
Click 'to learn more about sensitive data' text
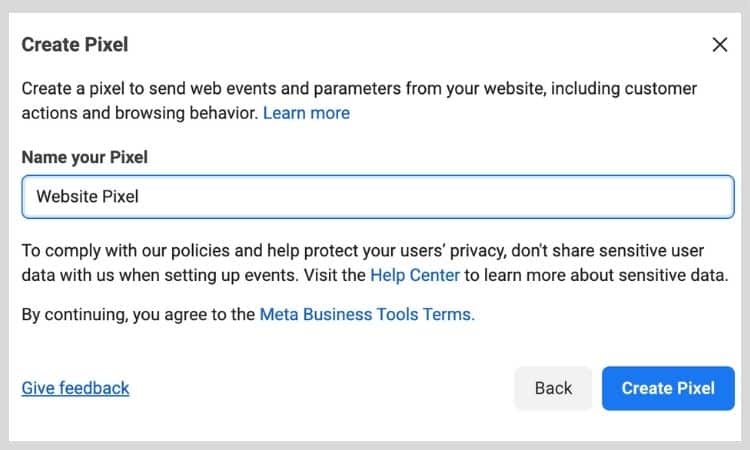(596, 275)
